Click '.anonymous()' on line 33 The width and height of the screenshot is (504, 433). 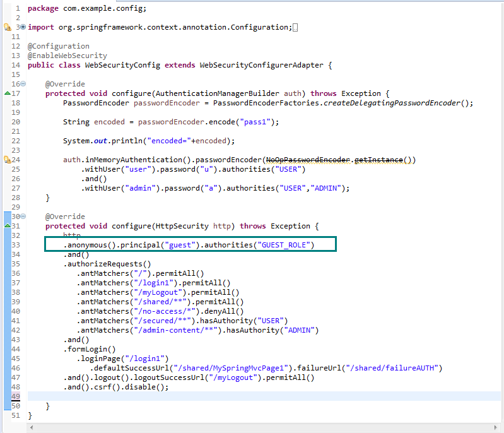[89, 245]
